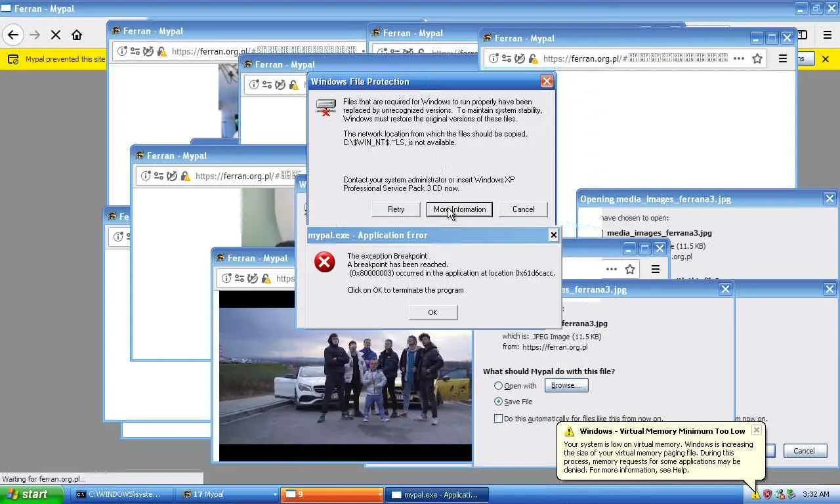The image size is (840, 504).
Task: Click the bold 'media_images_ferrana3.jpg' file name
Action: coord(660,233)
